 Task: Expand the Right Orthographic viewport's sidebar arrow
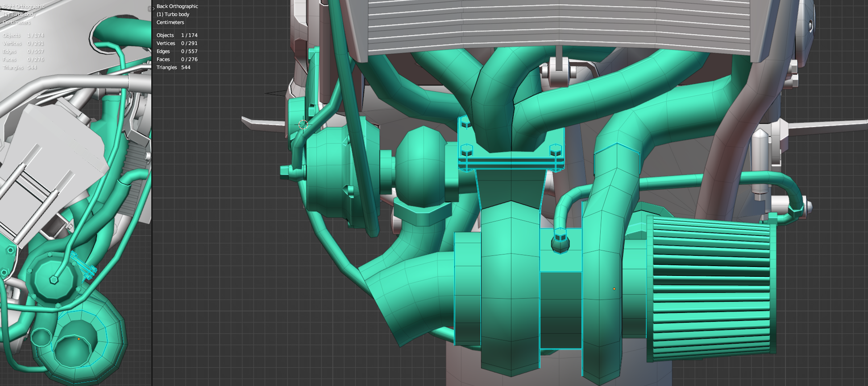tap(150, 8)
